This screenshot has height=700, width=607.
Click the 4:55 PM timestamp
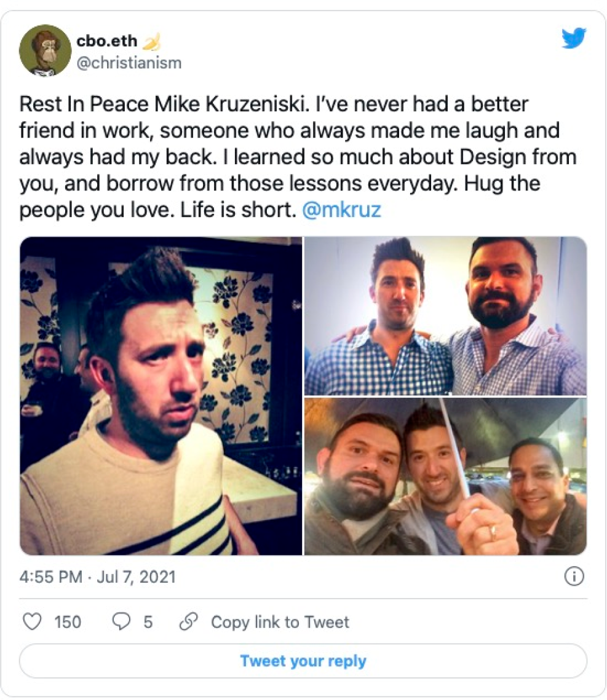[x=52, y=577]
